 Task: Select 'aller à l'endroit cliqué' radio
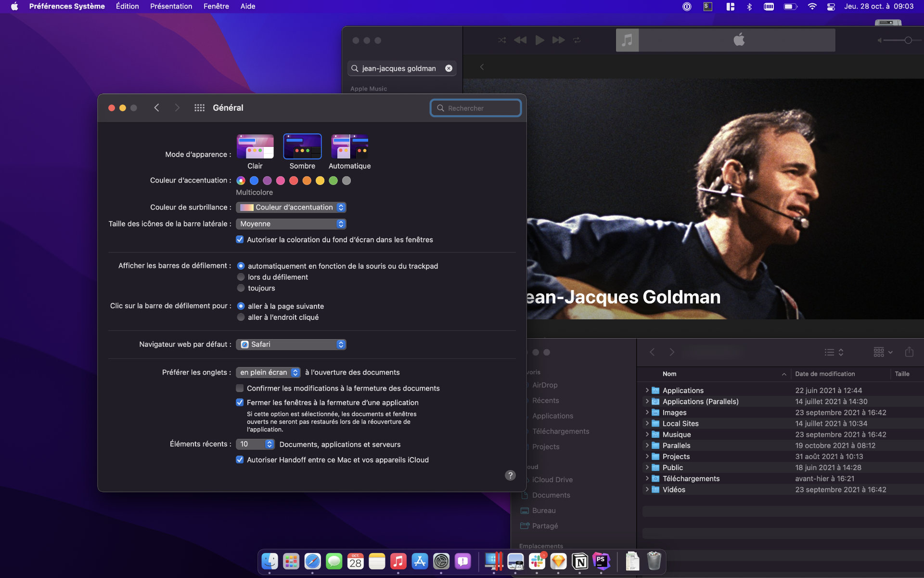pos(241,317)
